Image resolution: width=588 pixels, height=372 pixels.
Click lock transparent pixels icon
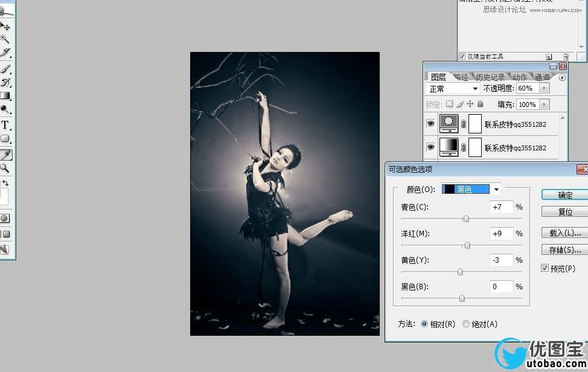tap(449, 104)
